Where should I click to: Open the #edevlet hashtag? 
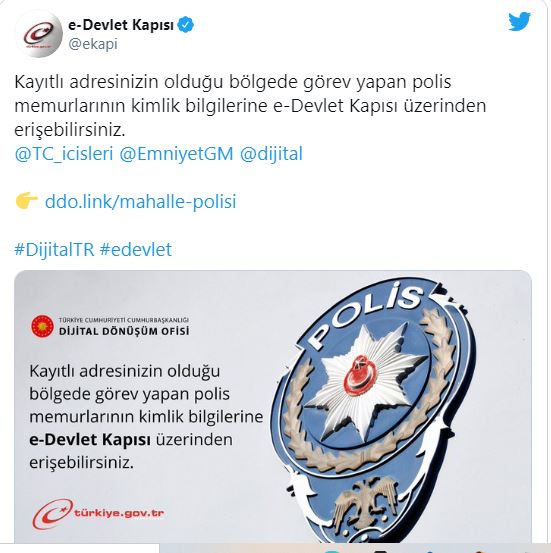tap(135, 249)
